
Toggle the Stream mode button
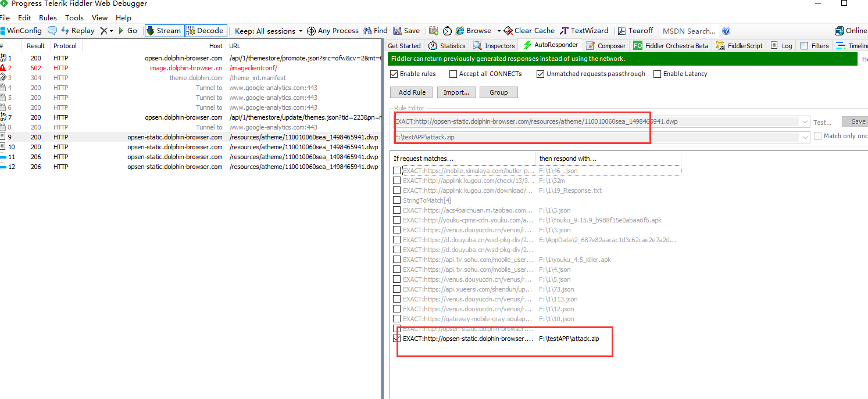[x=164, y=31]
